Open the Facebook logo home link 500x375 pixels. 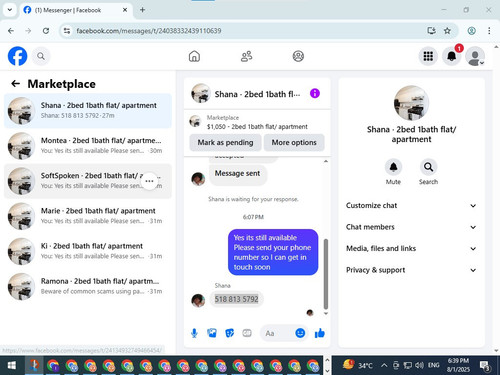click(17, 56)
